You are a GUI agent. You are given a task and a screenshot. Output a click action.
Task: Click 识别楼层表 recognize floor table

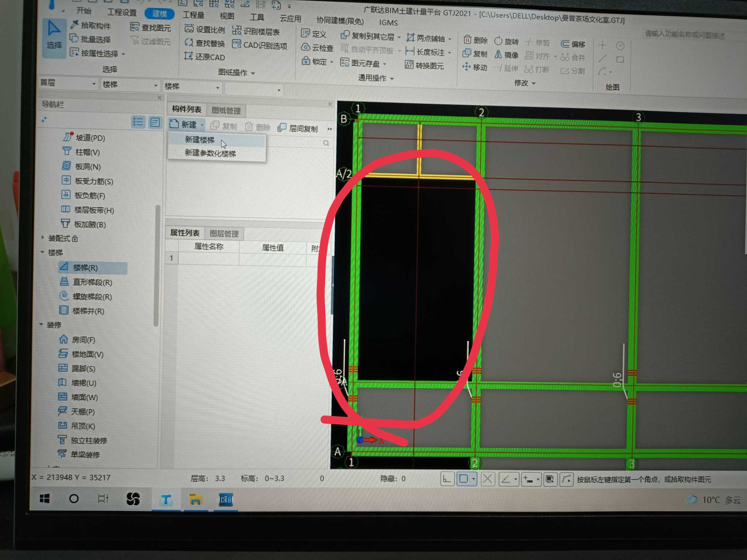256,31
